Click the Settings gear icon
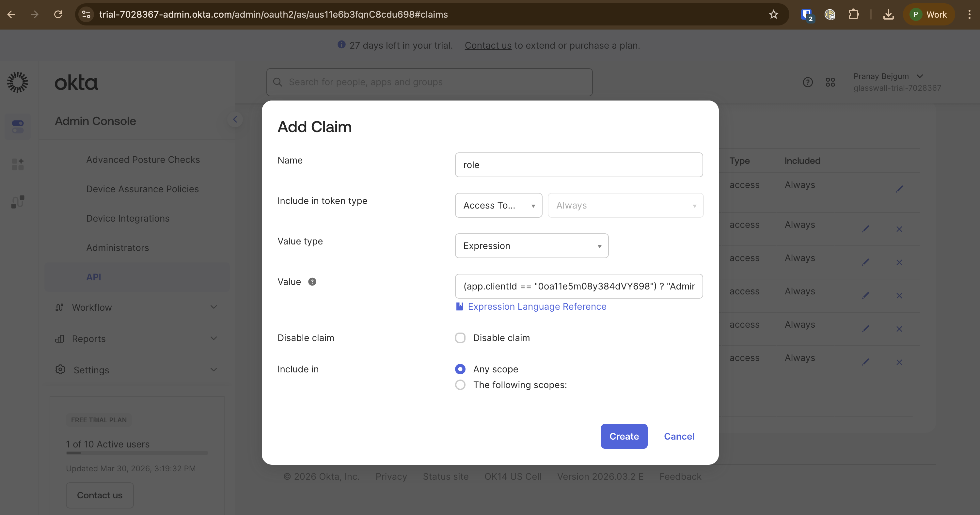 click(60, 369)
